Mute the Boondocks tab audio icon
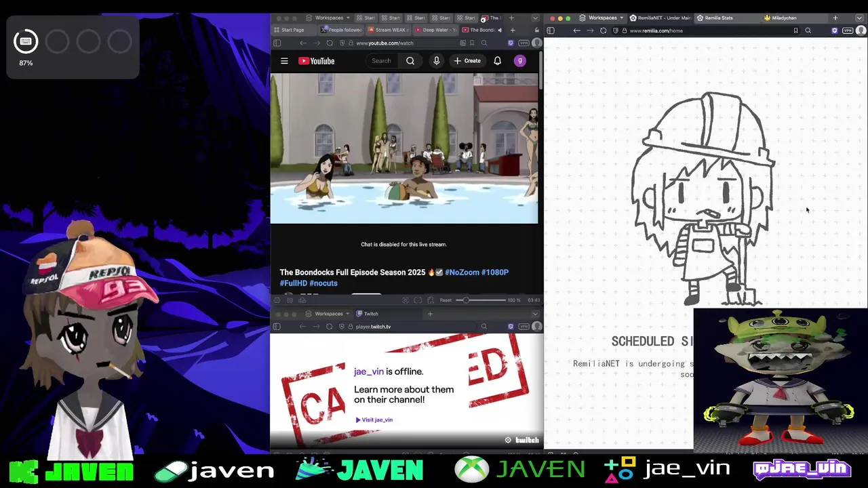 tap(500, 30)
